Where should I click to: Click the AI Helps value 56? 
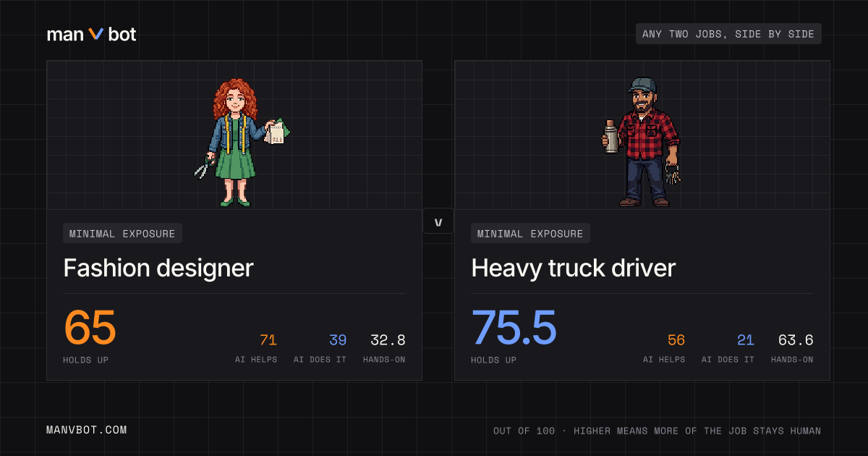point(676,340)
